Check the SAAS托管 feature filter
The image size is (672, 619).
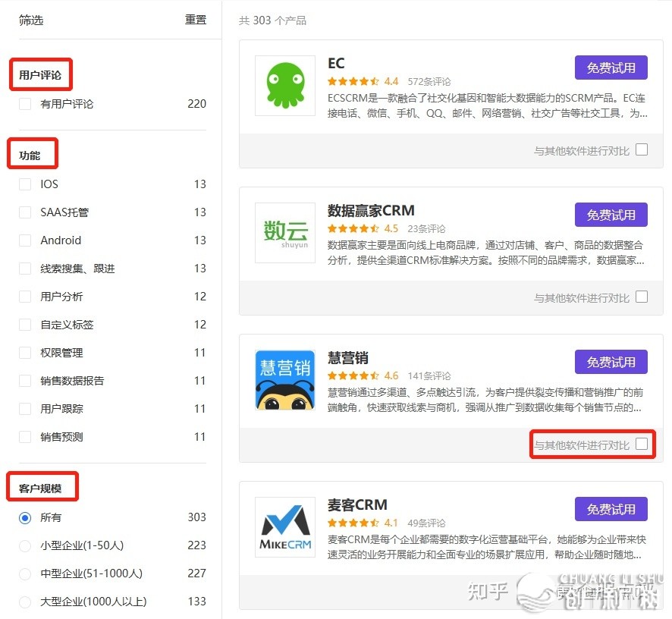pos(25,212)
